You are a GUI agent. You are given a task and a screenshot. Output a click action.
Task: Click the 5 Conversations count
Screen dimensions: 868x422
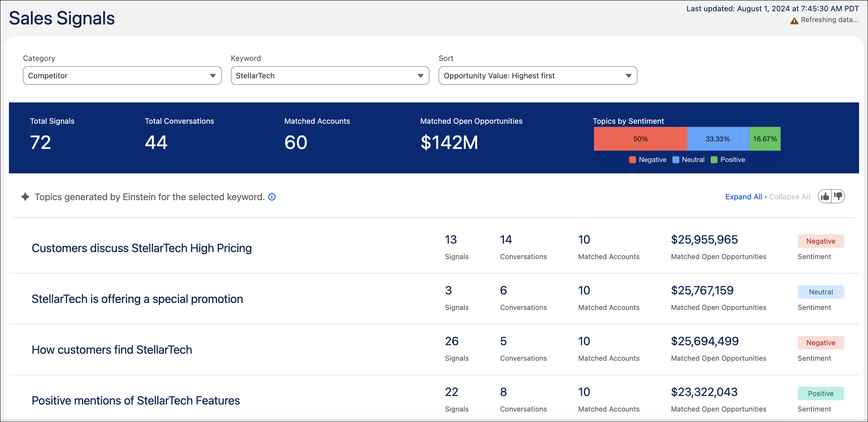(503, 341)
